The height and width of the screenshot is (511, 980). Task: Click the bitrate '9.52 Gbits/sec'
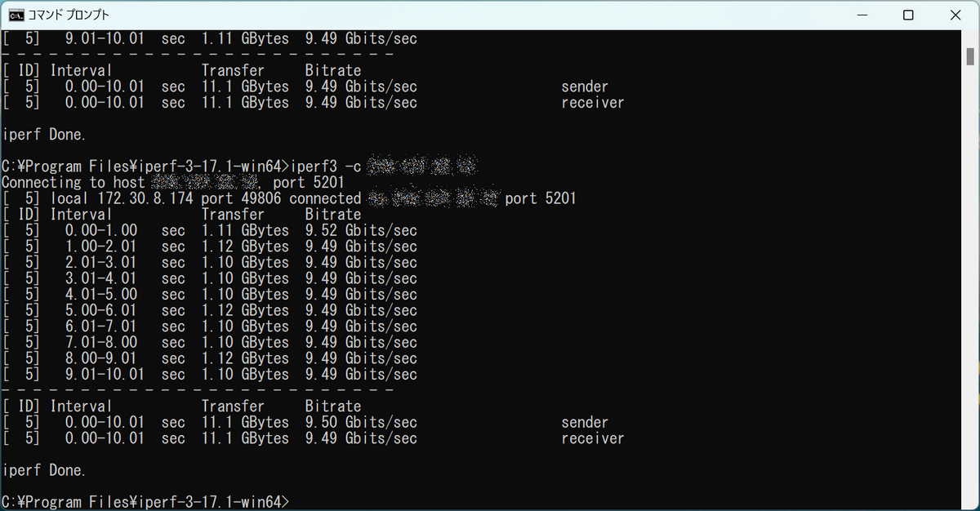[361, 231]
